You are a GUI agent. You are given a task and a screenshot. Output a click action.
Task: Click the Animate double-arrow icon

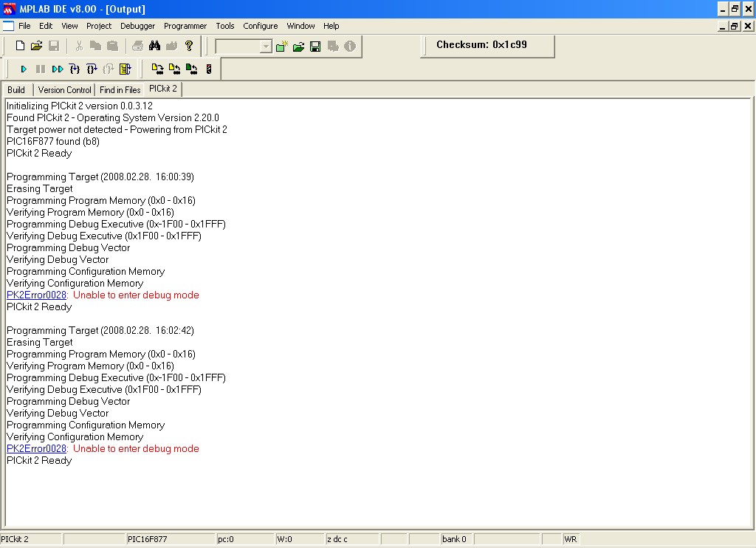(58, 69)
